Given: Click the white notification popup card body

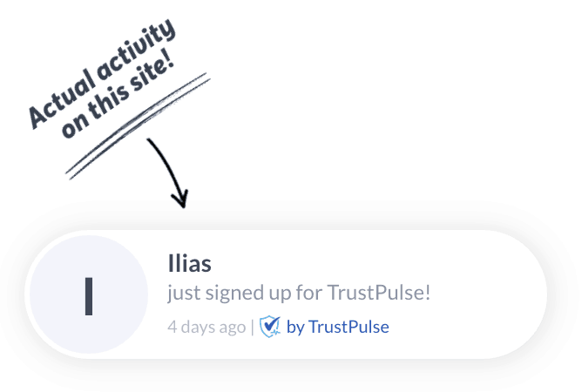Looking at the screenshot, I should click(x=286, y=294).
